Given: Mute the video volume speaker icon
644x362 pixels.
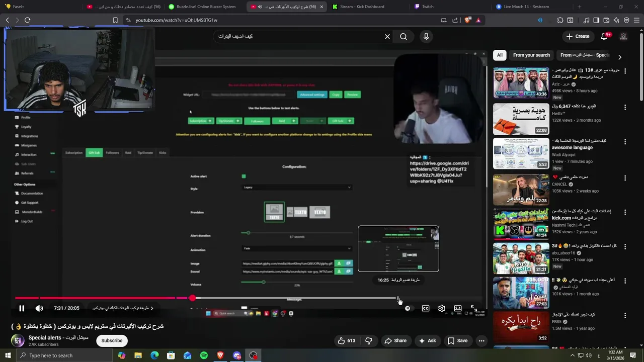Looking at the screenshot, I should coord(39,308).
